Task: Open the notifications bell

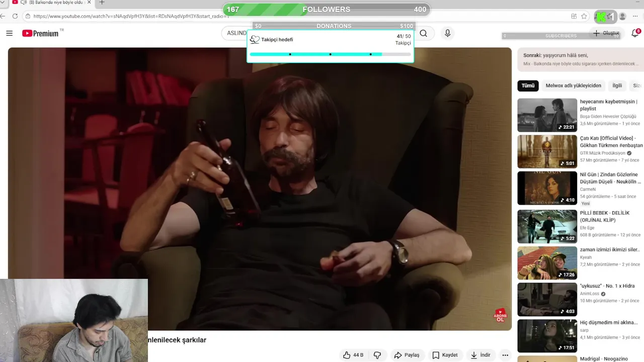Action: pos(635,33)
